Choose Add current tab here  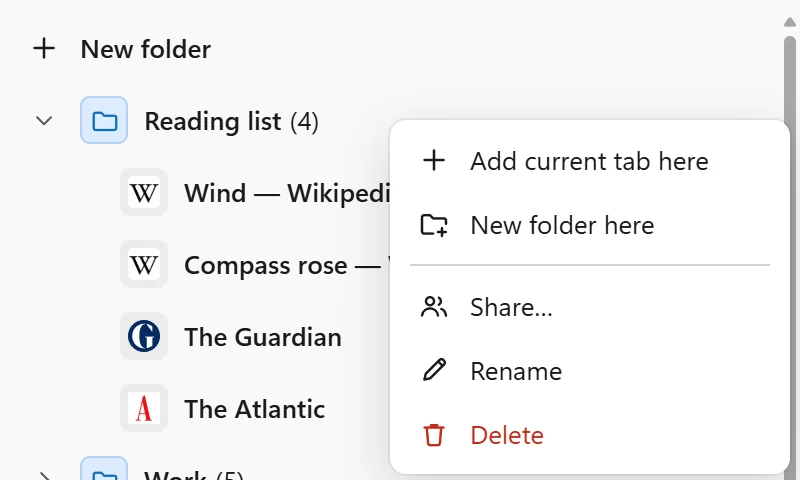click(589, 161)
